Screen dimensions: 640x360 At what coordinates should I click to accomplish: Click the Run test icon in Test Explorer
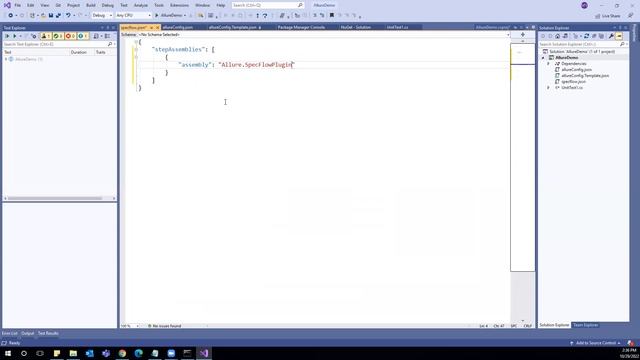(x=15, y=36)
